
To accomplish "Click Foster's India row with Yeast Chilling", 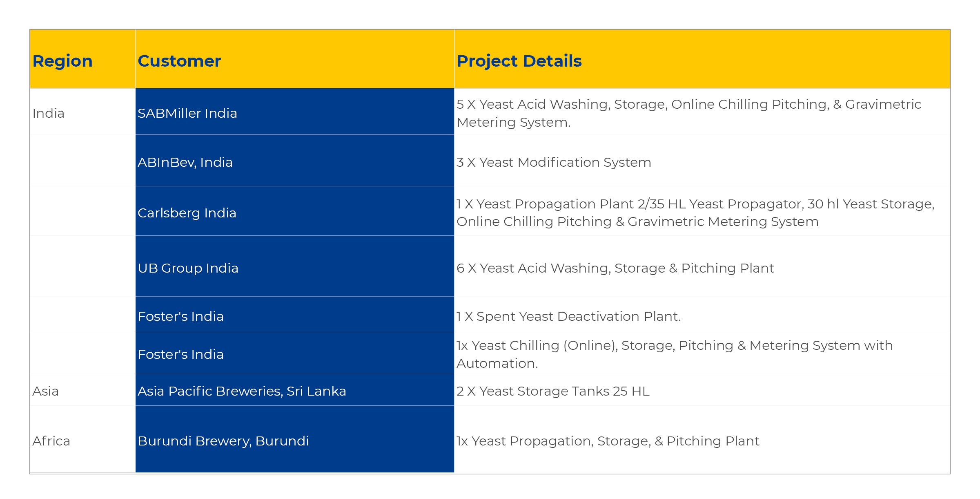I will [x=295, y=353].
